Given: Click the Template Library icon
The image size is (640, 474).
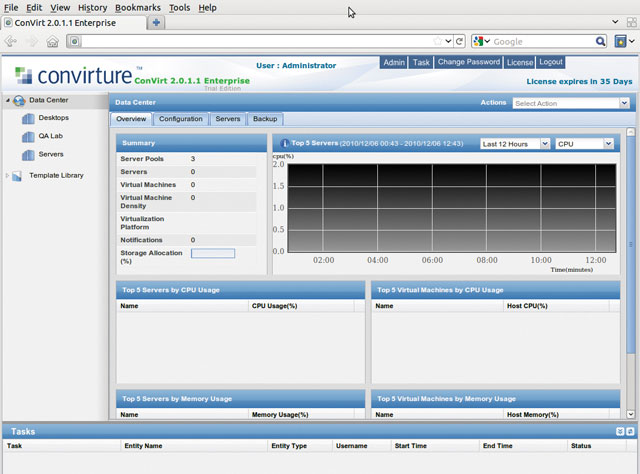Looking at the screenshot, I should [17, 176].
